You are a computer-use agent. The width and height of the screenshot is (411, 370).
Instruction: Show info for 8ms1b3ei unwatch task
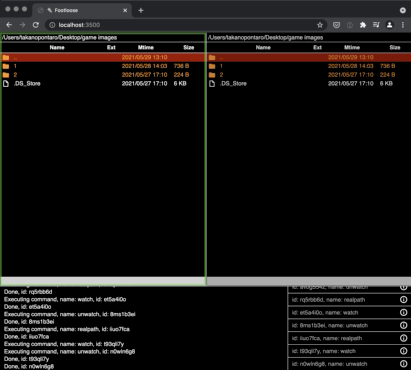(x=403, y=325)
